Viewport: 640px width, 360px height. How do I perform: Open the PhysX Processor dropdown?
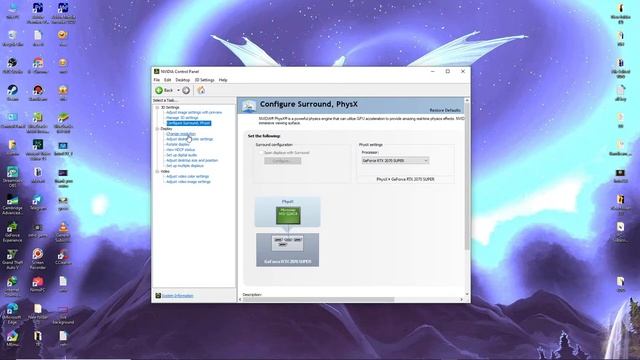[x=395, y=160]
